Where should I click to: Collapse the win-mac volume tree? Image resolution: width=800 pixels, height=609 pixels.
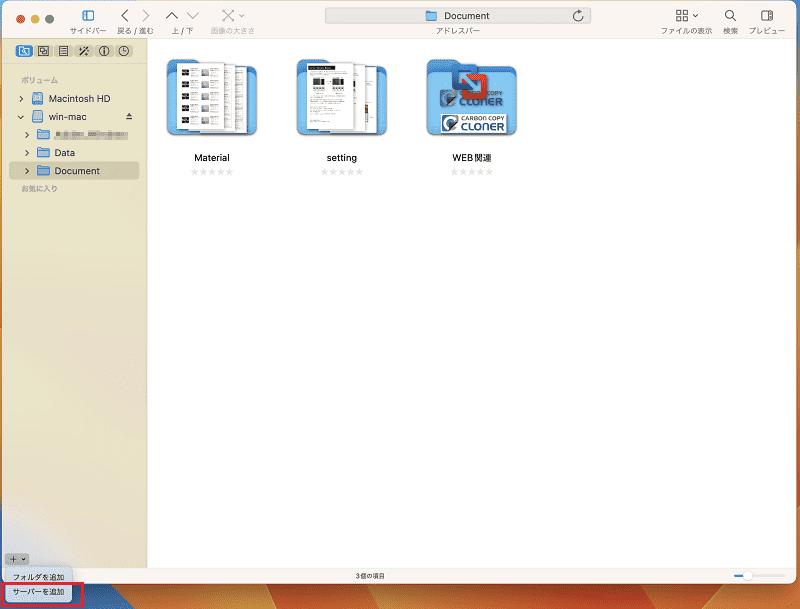[21, 117]
